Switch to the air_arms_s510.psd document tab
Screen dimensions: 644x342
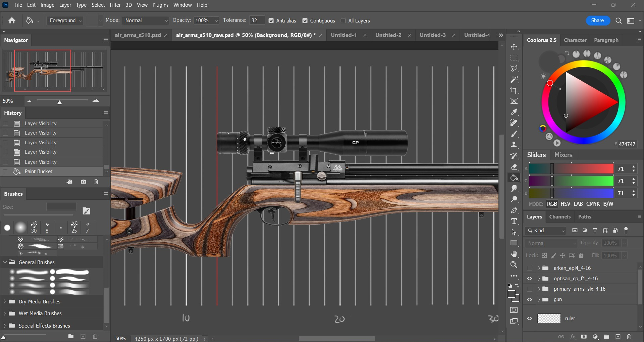point(138,35)
